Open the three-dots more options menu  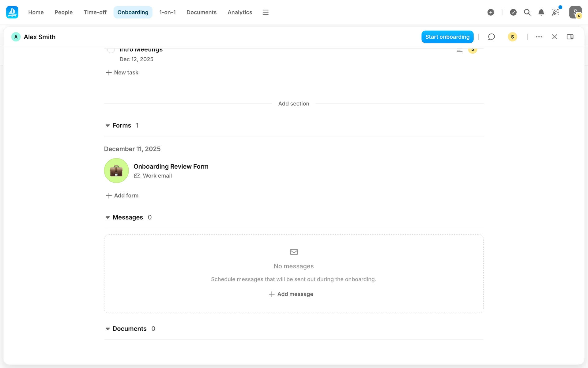(539, 37)
